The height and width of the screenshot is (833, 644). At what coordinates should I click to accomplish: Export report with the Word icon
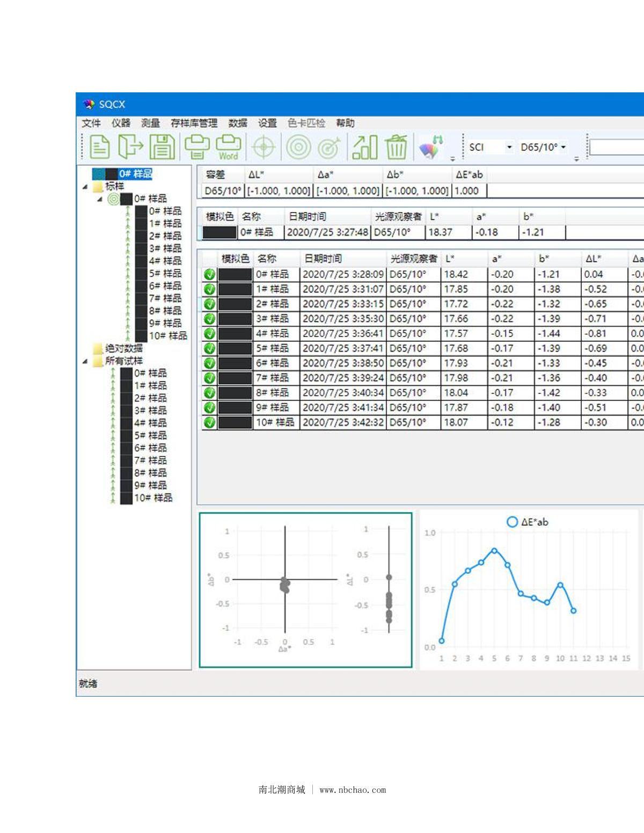(x=228, y=147)
